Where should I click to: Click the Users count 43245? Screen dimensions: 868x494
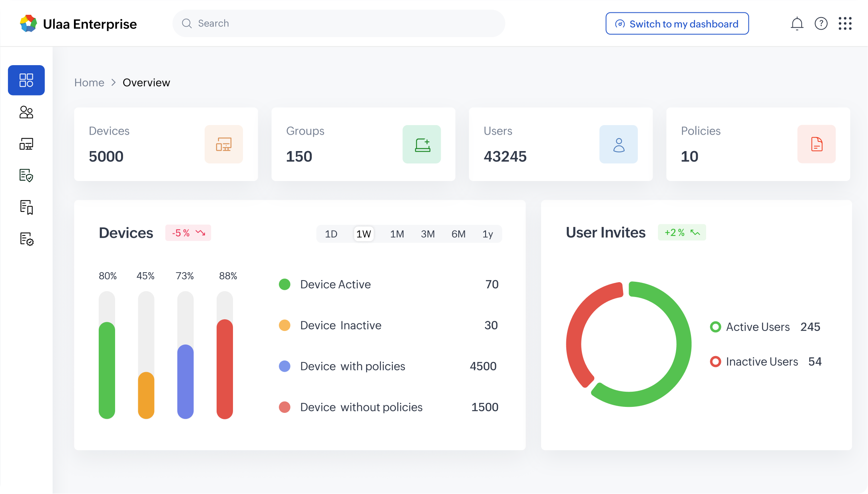[x=505, y=157]
